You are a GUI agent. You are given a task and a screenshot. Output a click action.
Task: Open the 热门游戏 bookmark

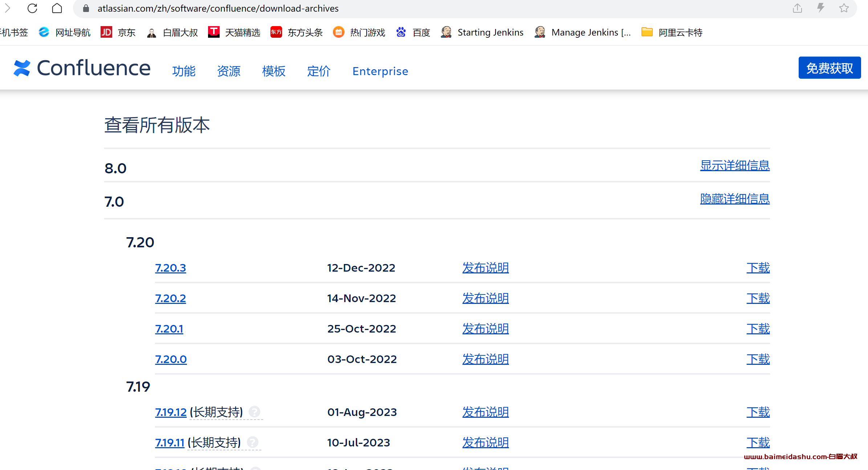coord(359,32)
